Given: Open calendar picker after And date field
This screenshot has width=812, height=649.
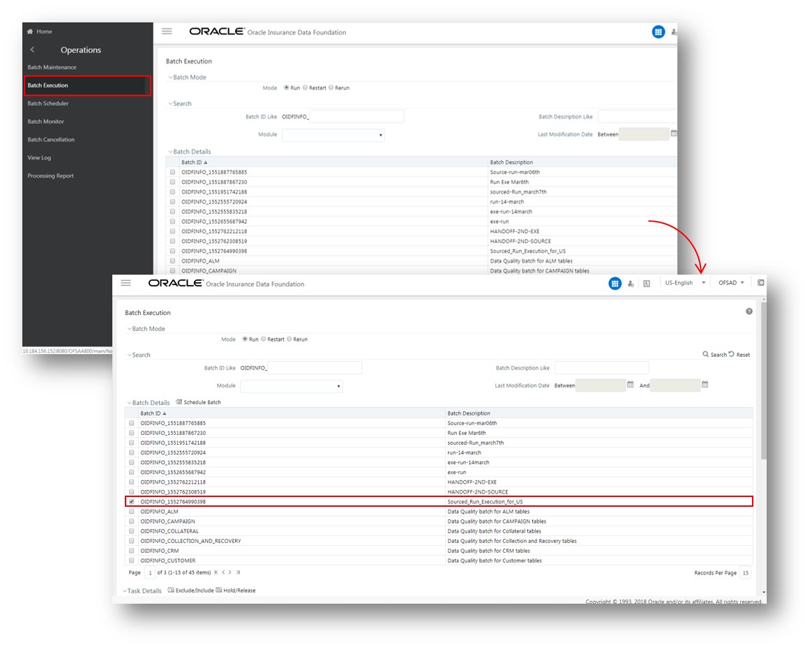Looking at the screenshot, I should pos(705,385).
